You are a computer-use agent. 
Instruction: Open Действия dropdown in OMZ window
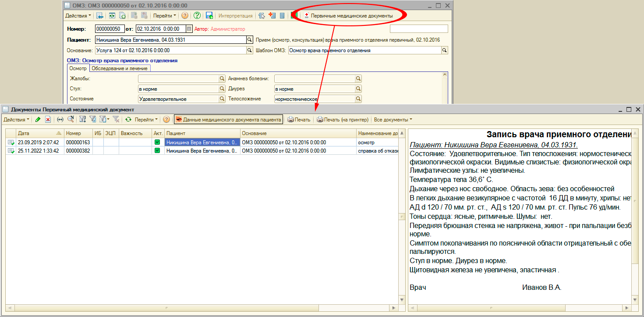point(78,15)
